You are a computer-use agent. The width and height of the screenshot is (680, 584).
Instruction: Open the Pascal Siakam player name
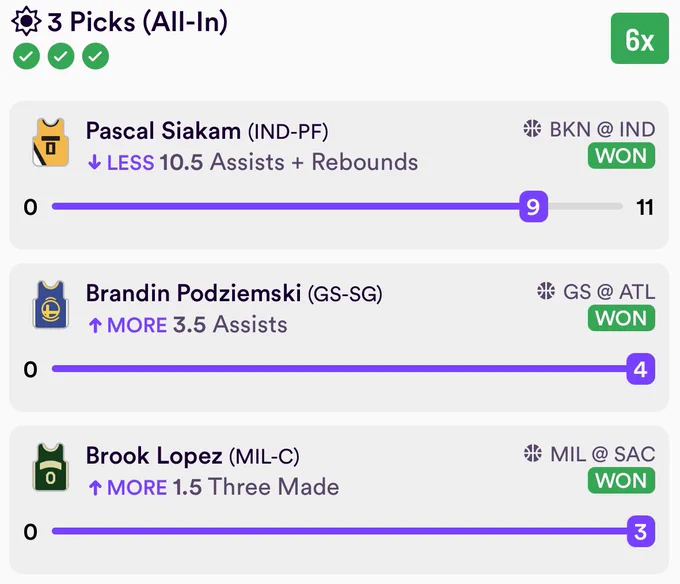click(163, 131)
